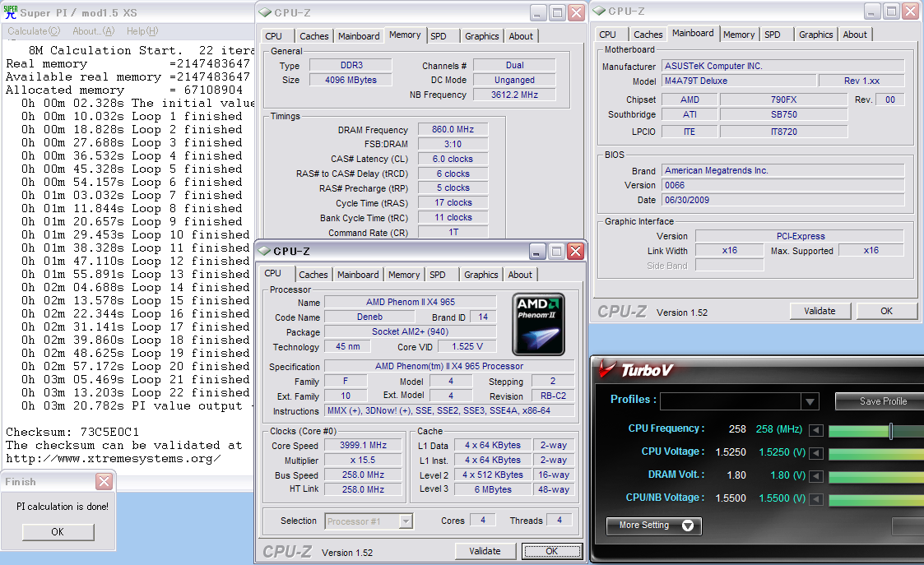Select Graphics tab in CPU-Z Memory window

pos(481,36)
